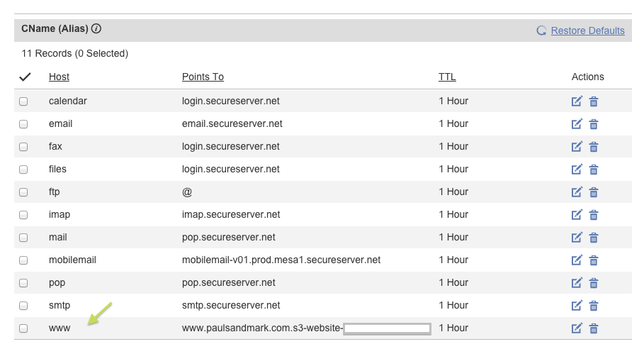Screen dimensions: 644x349
Task: Delete the email CNAME record
Action: point(594,123)
